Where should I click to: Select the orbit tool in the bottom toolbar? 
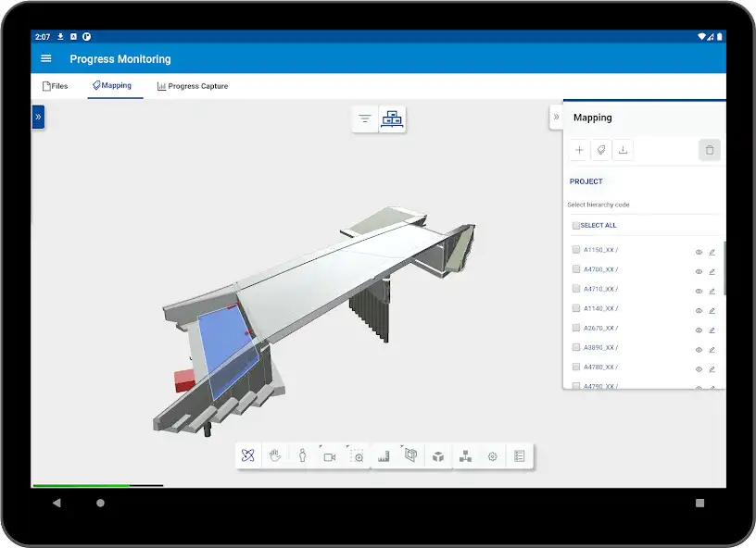[247, 456]
